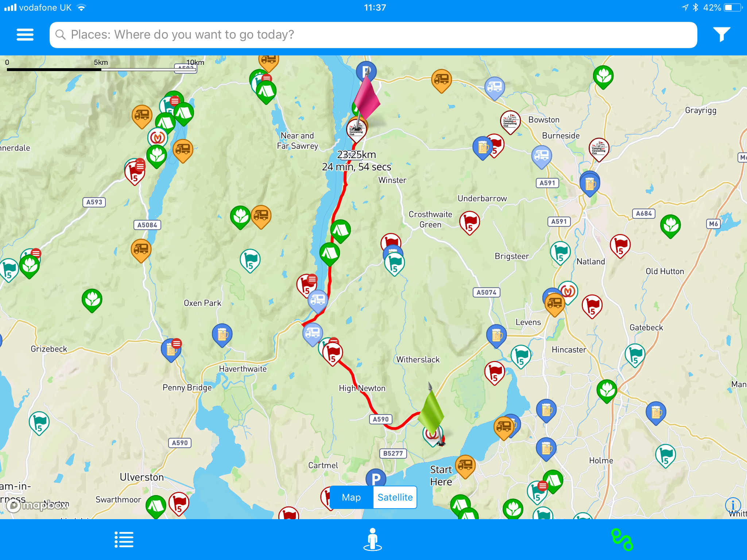Open the info circle icon at bottom right
Screen dimensions: 747x560
pos(734,505)
